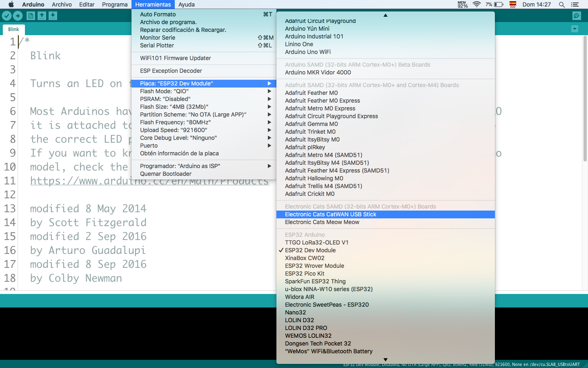Open Serial Plotter from the menu
588x368 pixels.
coord(204,45)
